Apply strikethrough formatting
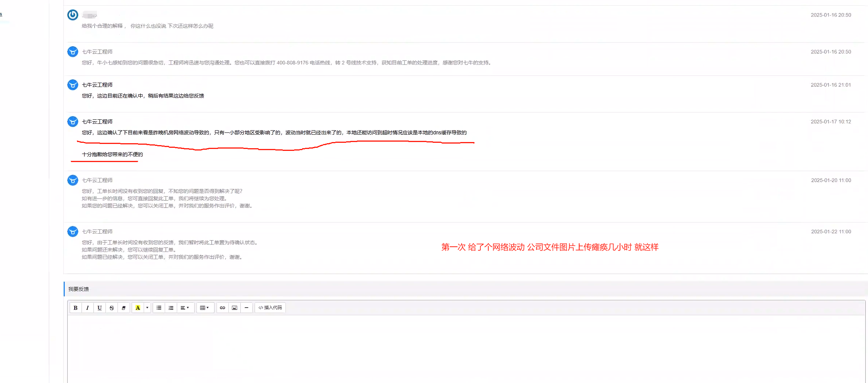 (x=112, y=308)
